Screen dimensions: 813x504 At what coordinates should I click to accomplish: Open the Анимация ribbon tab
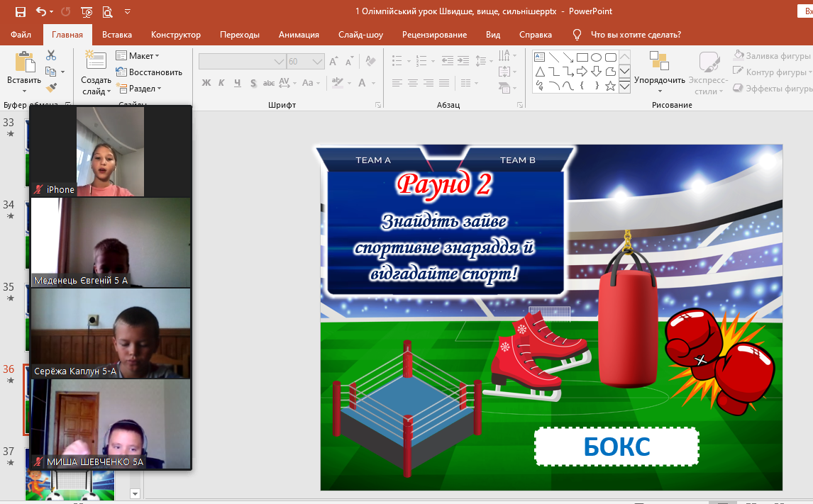[x=299, y=35]
